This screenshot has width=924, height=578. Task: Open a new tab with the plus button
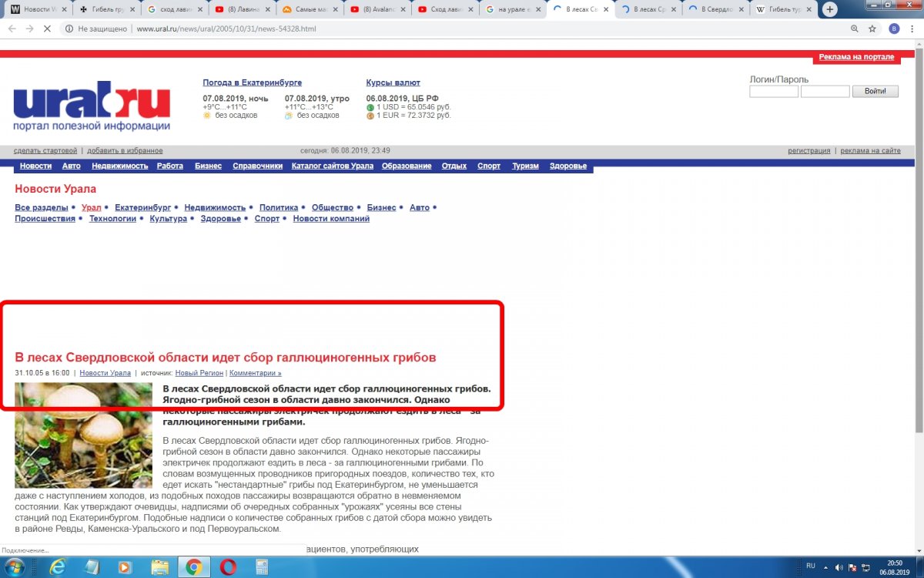coord(829,9)
